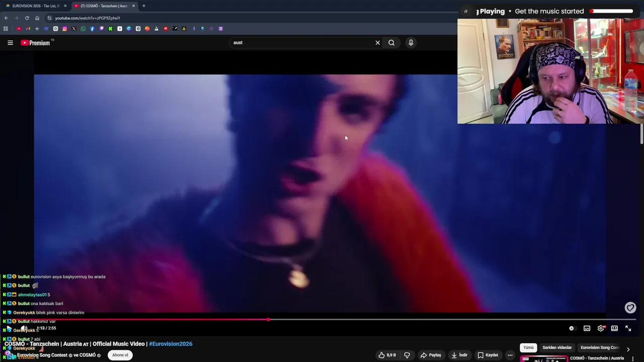Click the red slider in Playing overlay
This screenshot has width=644, height=362.
click(611, 11)
